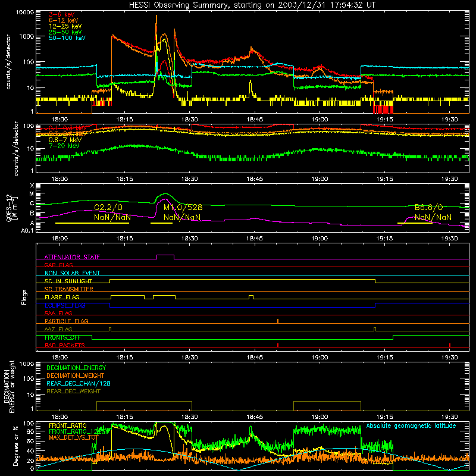Select the 3-6 keV legend label
476x476 pixels.
point(62,14)
